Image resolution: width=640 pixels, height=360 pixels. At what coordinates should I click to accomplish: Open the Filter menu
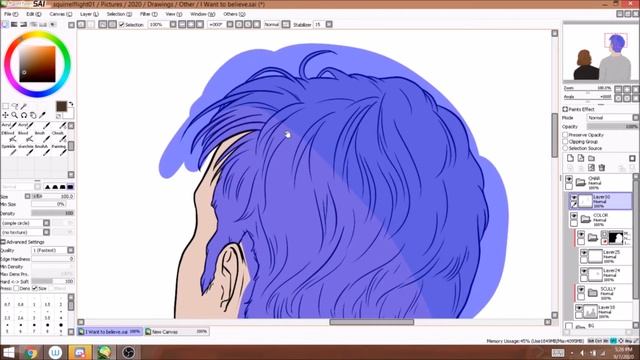pyautogui.click(x=149, y=14)
